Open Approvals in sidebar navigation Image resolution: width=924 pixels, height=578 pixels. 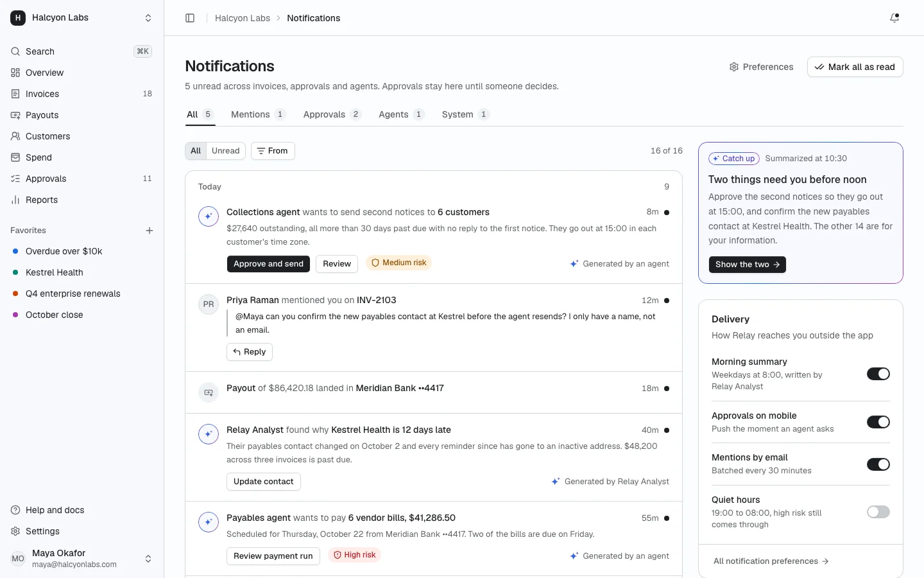[82, 179]
